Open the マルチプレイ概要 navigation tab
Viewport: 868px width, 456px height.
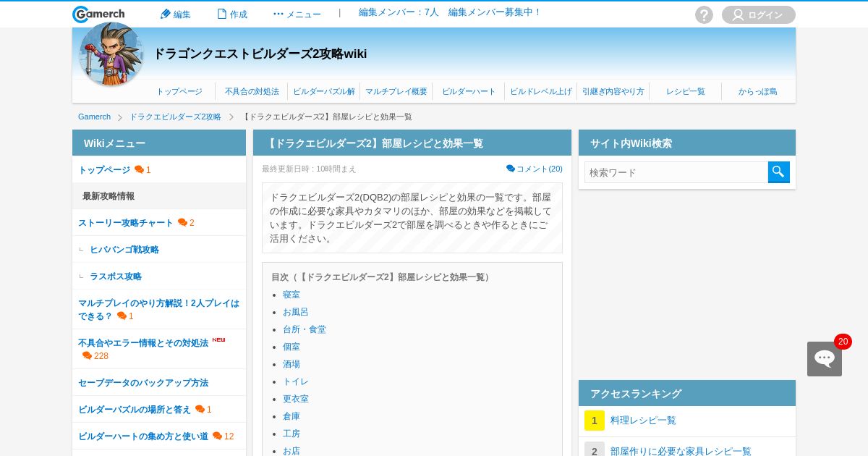coord(396,91)
